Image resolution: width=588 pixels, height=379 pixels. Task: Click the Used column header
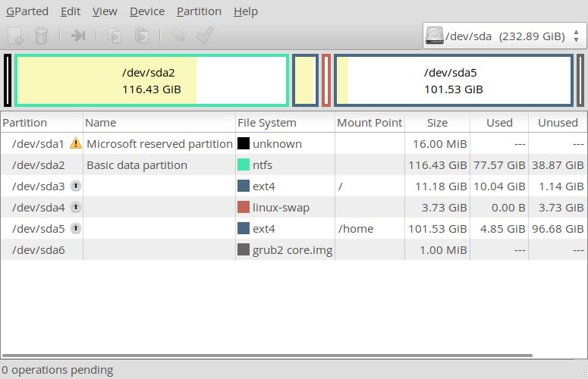[499, 123]
